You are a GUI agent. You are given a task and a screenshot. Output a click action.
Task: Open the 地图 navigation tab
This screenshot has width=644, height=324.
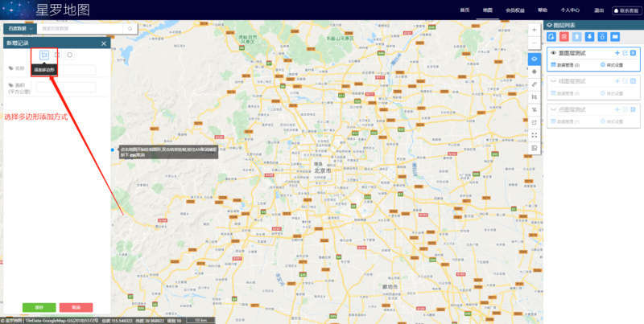pos(488,10)
